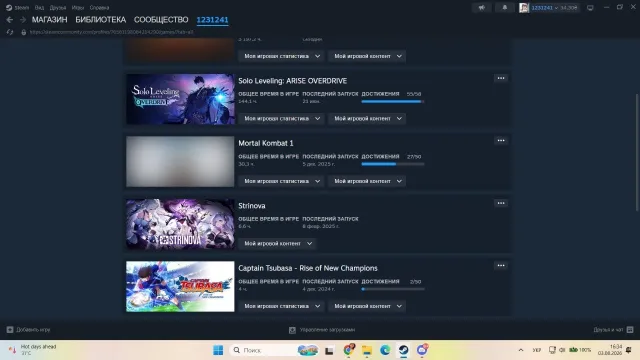The height and width of the screenshot is (360, 640).
Task: Go back with the left arrow in Steam
Action: [10, 20]
